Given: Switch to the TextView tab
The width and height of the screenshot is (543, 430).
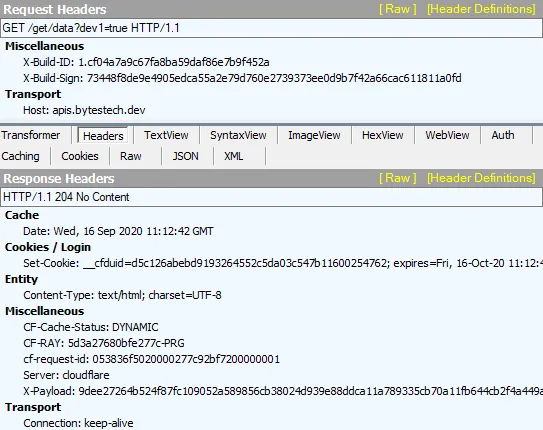Looking at the screenshot, I should tap(166, 135).
